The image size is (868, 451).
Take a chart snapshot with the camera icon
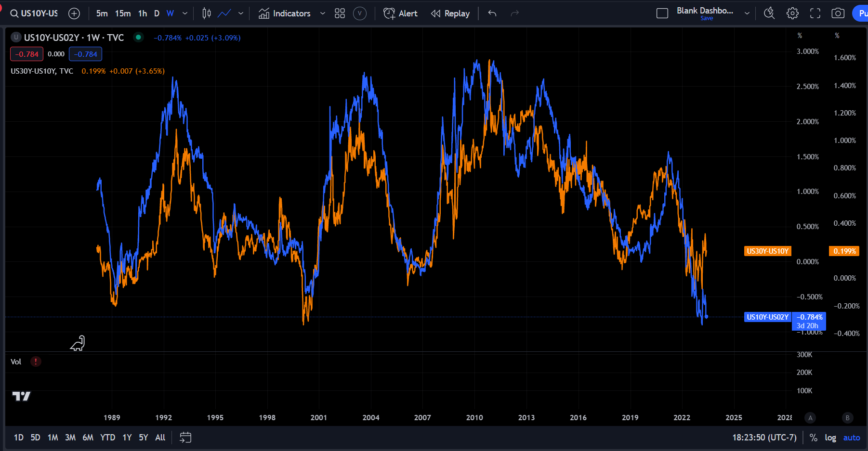(838, 13)
